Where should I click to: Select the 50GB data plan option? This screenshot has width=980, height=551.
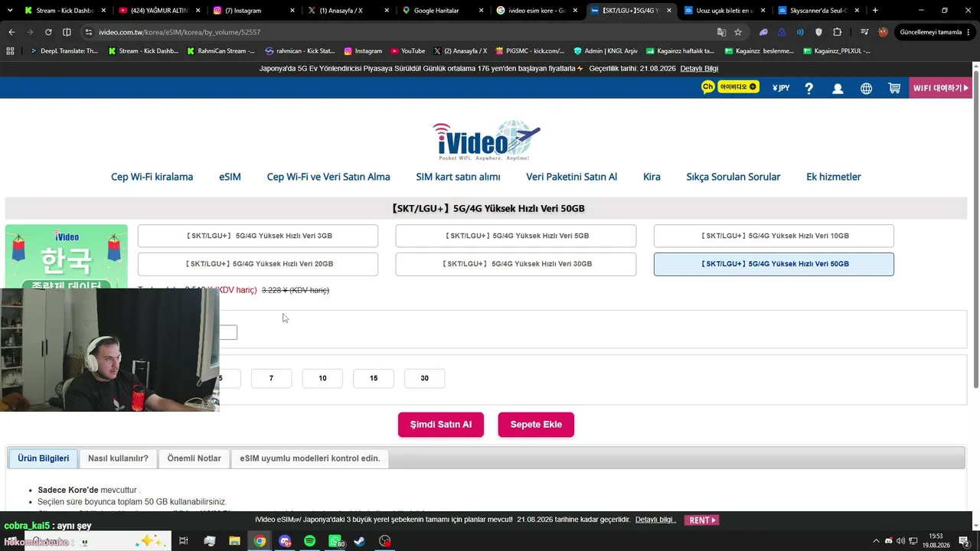click(x=774, y=264)
